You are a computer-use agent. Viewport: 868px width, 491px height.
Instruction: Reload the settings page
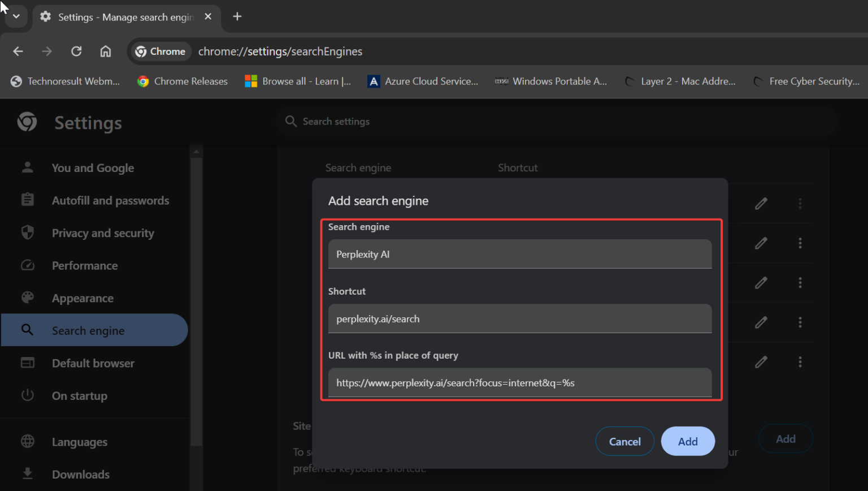(76, 51)
